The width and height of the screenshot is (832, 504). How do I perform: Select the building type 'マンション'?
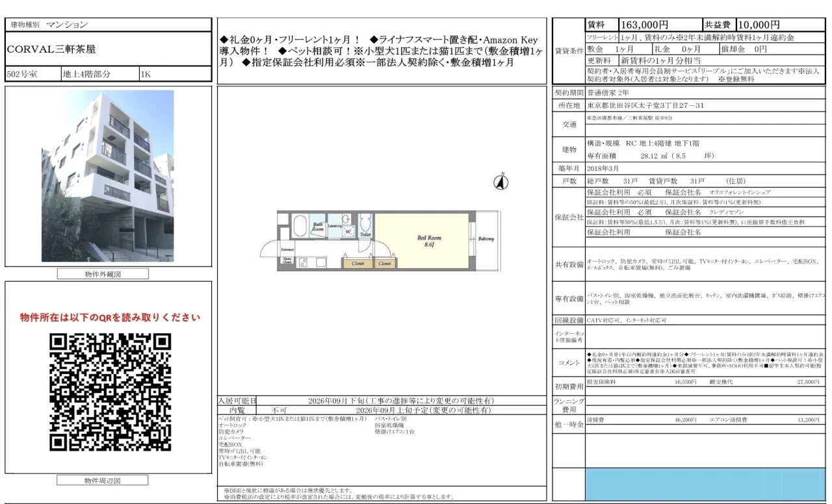66,25
